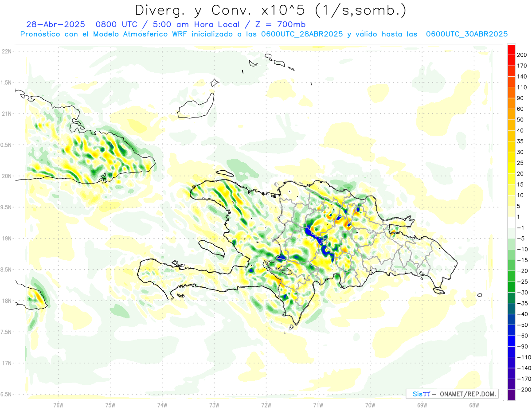The image size is (532, 411).
Task: Click the 68W longitude label
Action: 474,405
